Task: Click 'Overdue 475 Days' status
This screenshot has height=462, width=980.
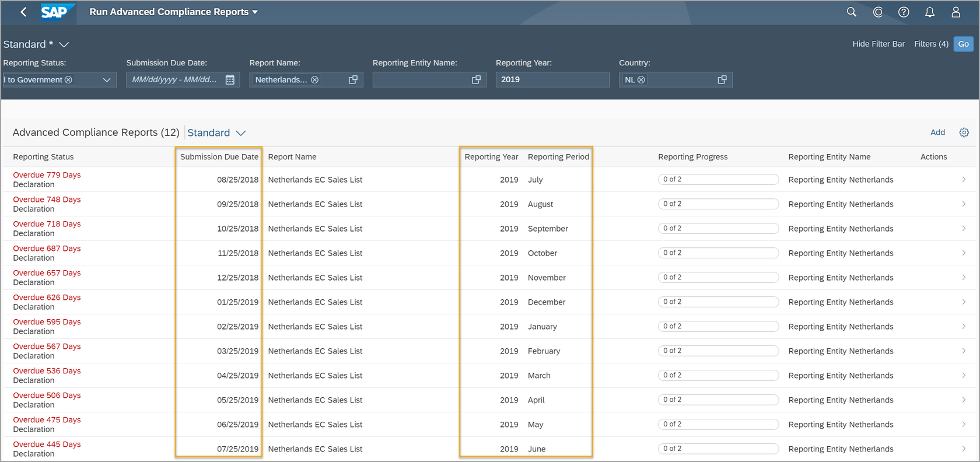Action: [47, 420]
